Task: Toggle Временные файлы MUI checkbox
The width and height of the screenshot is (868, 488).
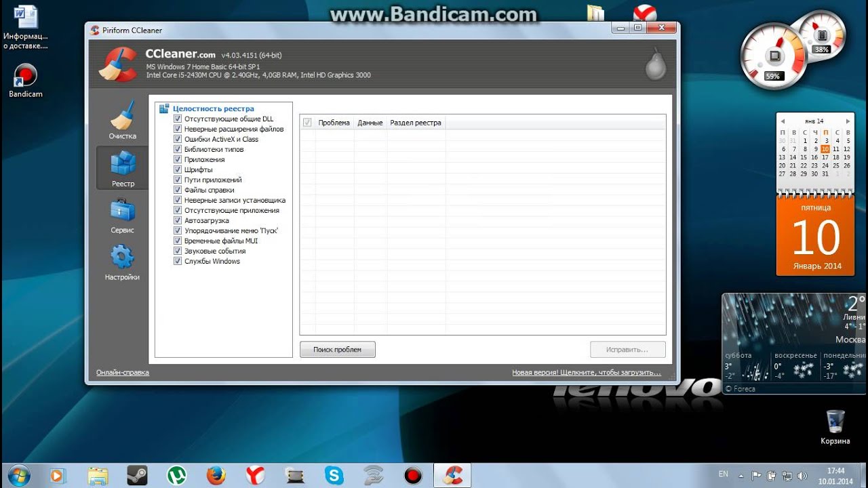Action: (x=178, y=241)
